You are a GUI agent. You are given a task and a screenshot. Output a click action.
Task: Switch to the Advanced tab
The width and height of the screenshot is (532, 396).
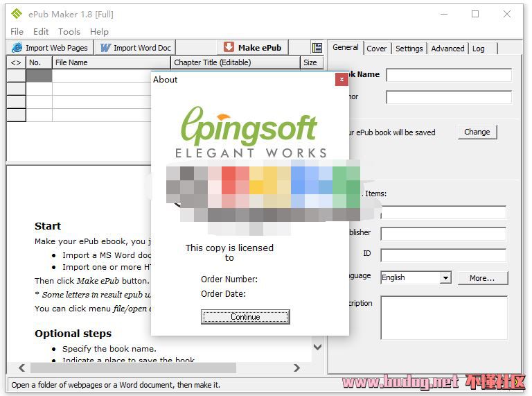click(447, 49)
